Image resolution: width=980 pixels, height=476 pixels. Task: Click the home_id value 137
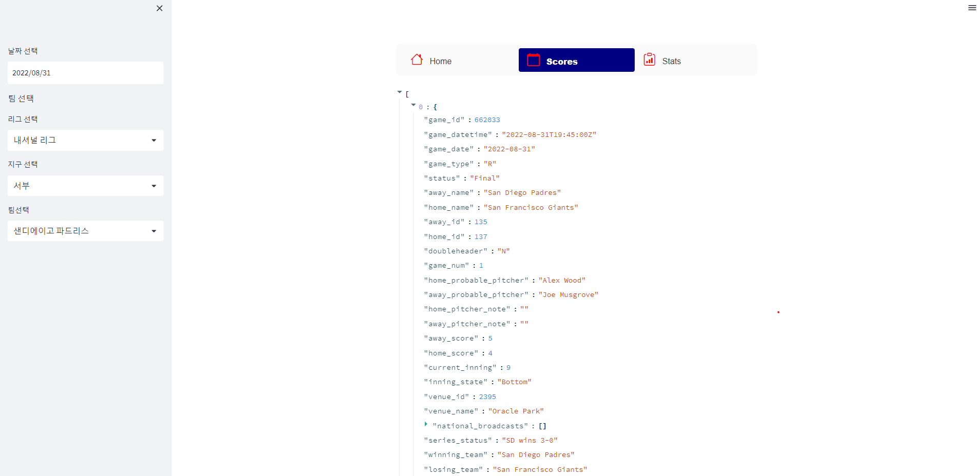click(x=481, y=237)
